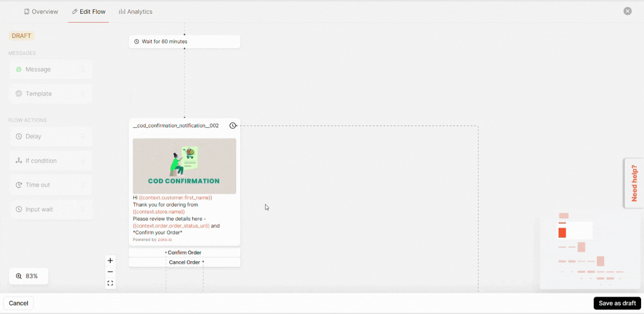
Task: Grab the drag handle on Delay block
Action: coord(83,136)
